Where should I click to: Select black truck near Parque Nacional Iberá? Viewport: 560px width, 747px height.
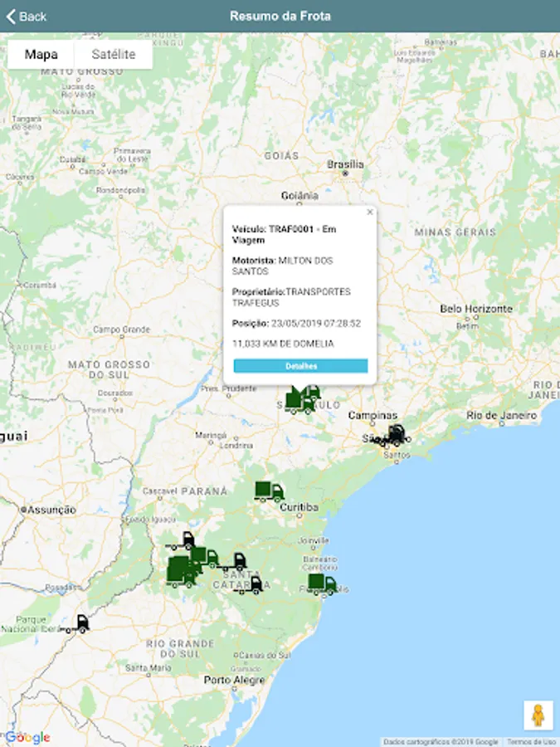[x=76, y=624]
